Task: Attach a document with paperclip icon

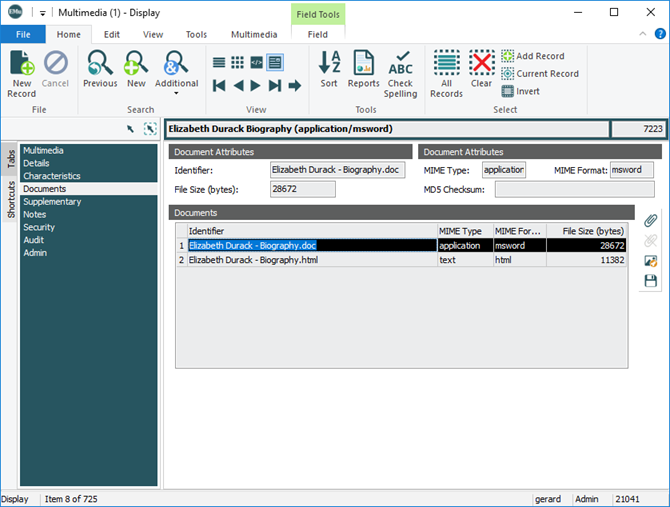Action: click(650, 220)
